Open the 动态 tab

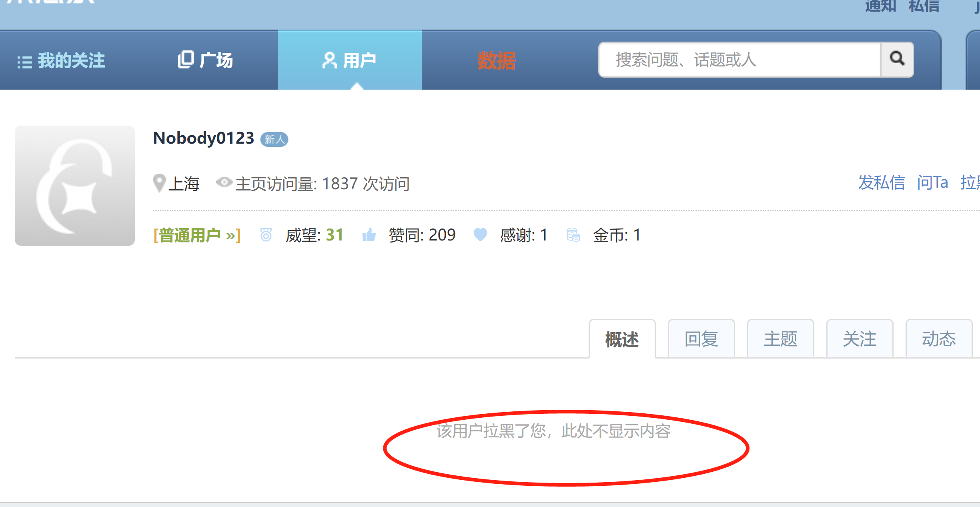(939, 339)
